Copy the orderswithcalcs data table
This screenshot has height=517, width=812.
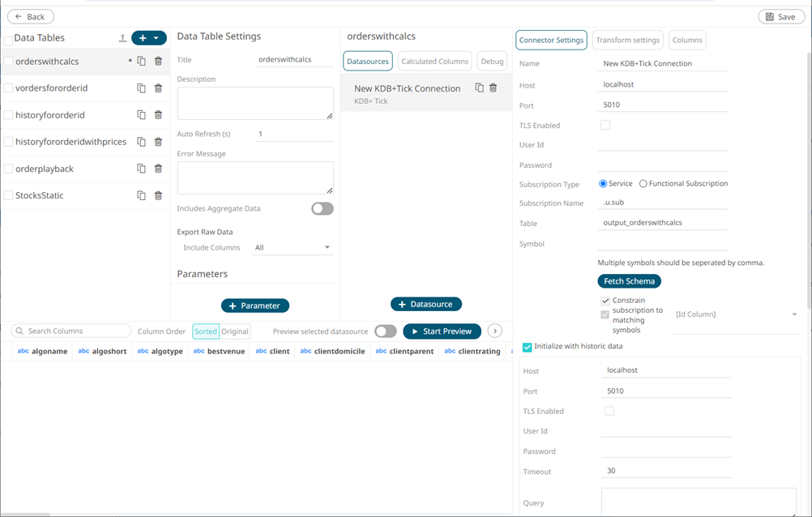tap(141, 61)
